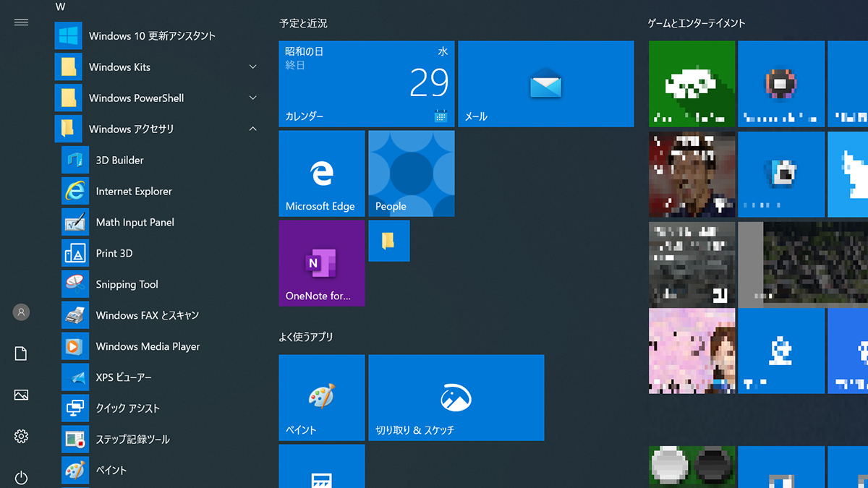Open the カレンダー live tile

pos(366,84)
